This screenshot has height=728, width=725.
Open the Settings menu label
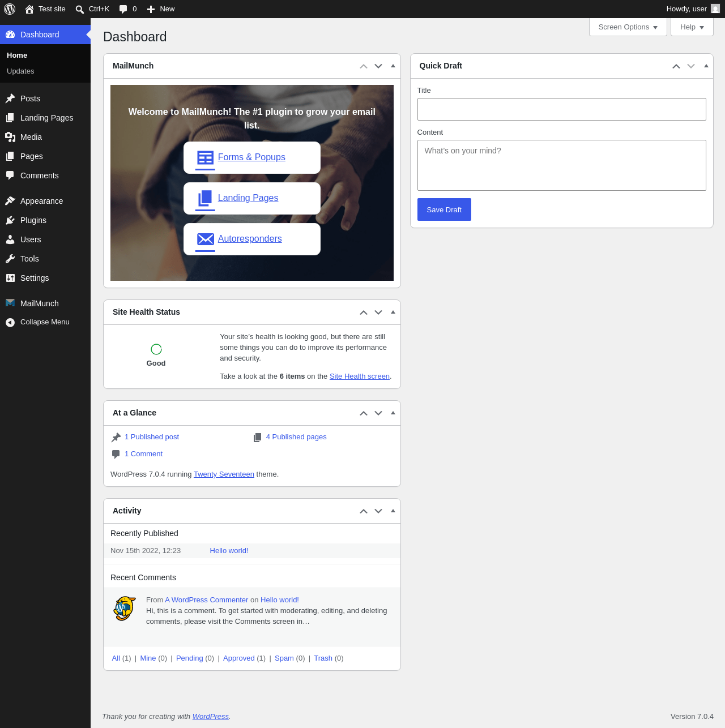[35, 278]
